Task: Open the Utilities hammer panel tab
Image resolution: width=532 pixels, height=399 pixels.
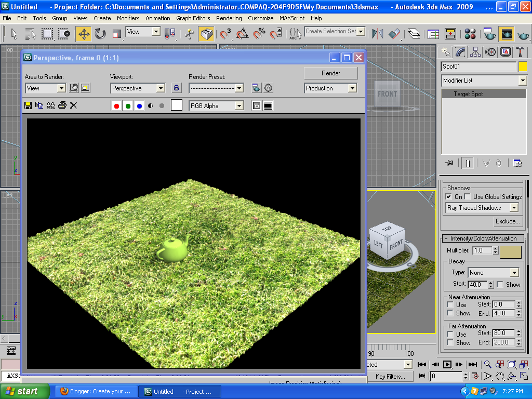Action: 520,52
